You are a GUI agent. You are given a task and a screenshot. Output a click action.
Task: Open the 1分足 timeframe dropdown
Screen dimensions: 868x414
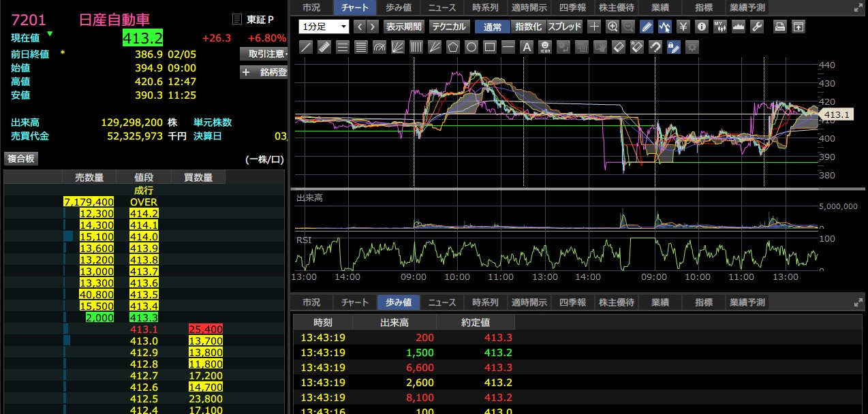pyautogui.click(x=324, y=27)
